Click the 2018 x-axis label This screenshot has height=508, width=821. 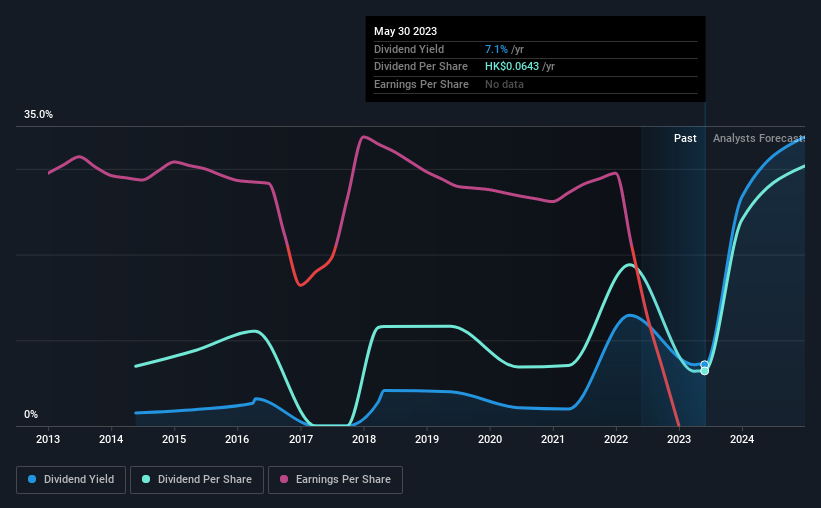pyautogui.click(x=364, y=439)
